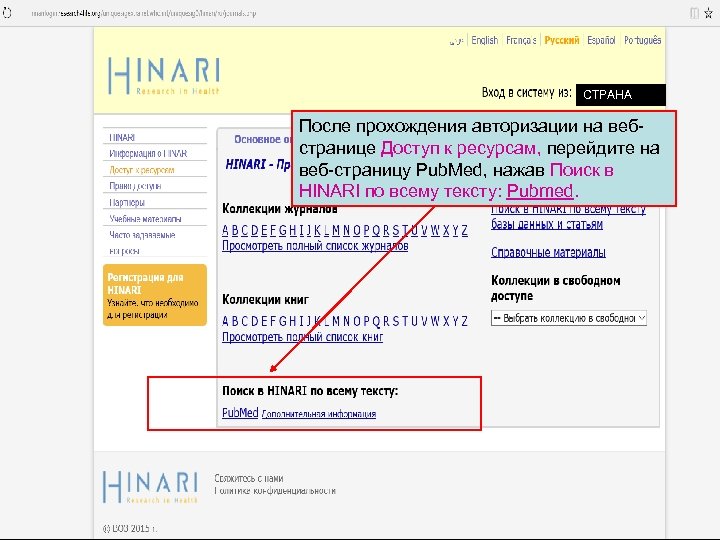The width and height of the screenshot is (720, 540).
Task: Click Коллекции книг heading
Action: pos(265,300)
